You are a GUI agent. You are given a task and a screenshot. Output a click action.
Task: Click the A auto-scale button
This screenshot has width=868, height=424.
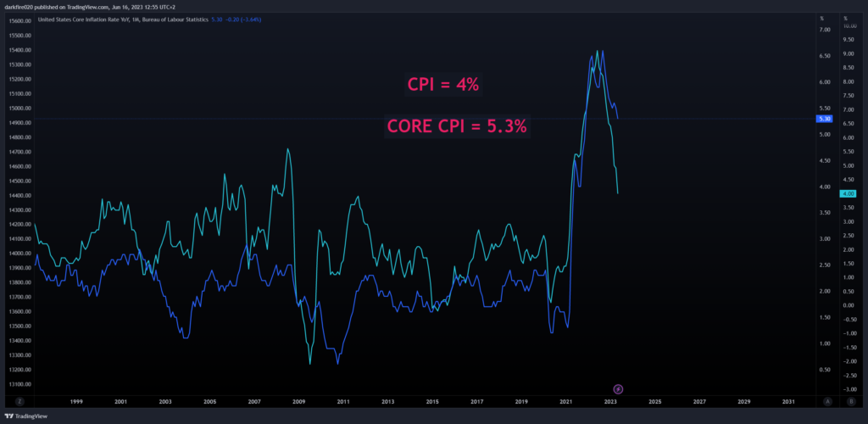(827, 401)
